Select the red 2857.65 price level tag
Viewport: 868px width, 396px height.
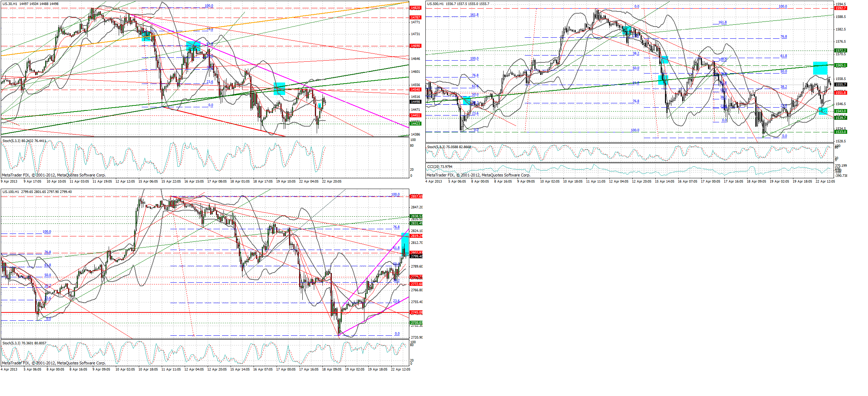[x=416, y=196]
